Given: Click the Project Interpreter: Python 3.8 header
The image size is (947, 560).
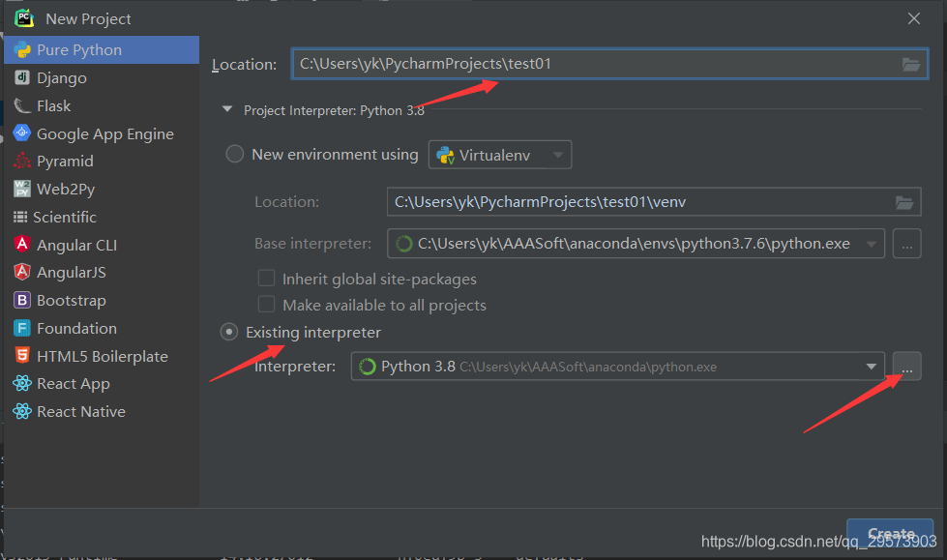Looking at the screenshot, I should [x=334, y=110].
